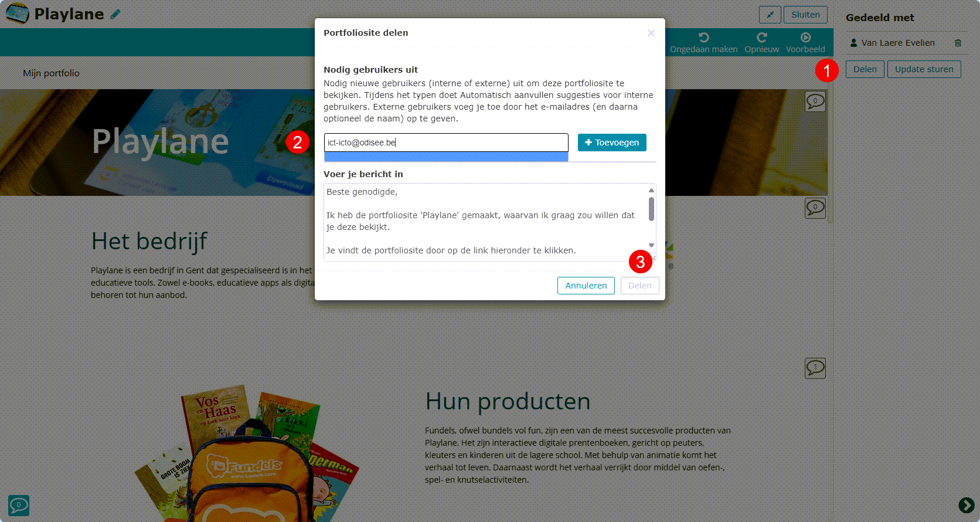Click Delen button in Gedeeld met panel
This screenshot has width=980, height=522.
[865, 69]
